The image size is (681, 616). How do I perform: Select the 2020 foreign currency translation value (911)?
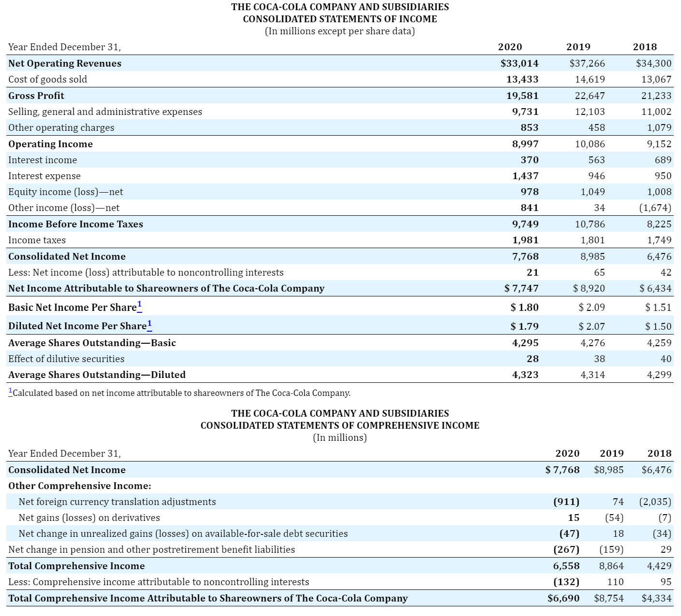coord(566,502)
